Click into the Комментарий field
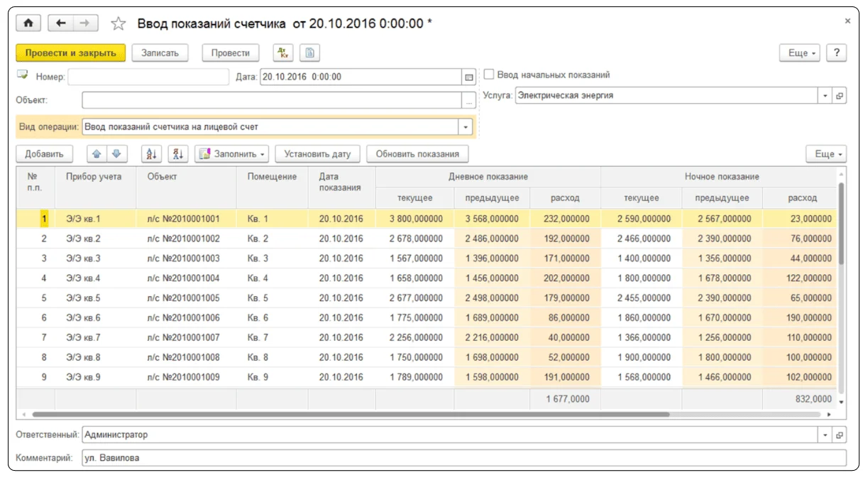This screenshot has height=480, width=868. click(464, 458)
